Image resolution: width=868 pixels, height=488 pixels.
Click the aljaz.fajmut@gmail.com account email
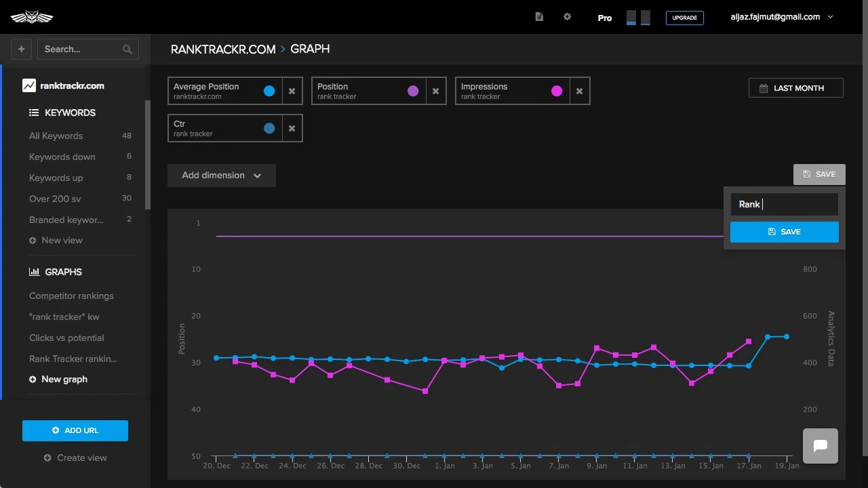[x=775, y=17]
